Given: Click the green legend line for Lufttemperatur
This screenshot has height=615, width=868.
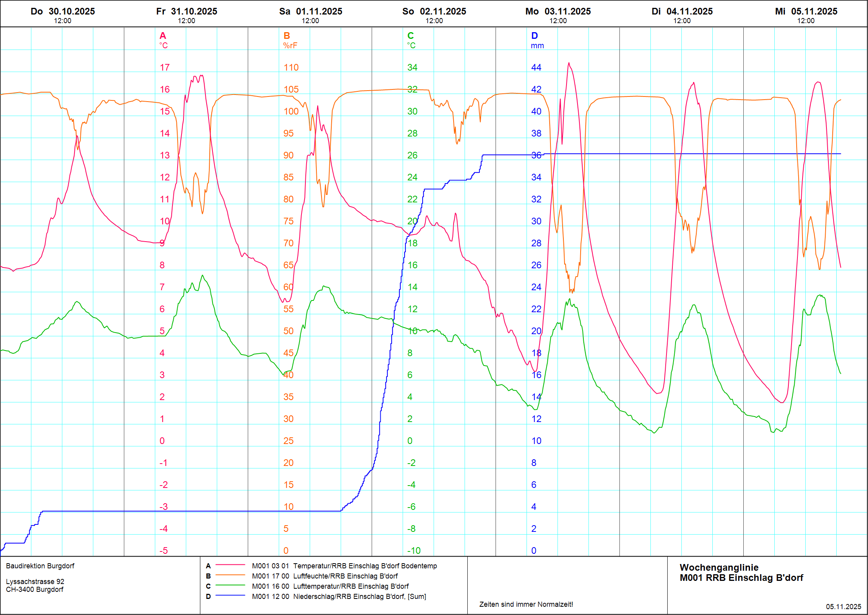Looking at the screenshot, I should (230, 586).
